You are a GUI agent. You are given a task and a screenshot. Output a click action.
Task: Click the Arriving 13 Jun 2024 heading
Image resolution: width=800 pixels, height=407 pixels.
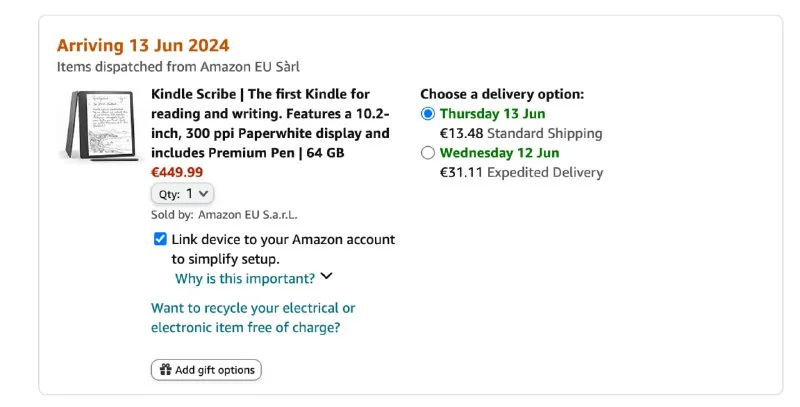(143, 45)
